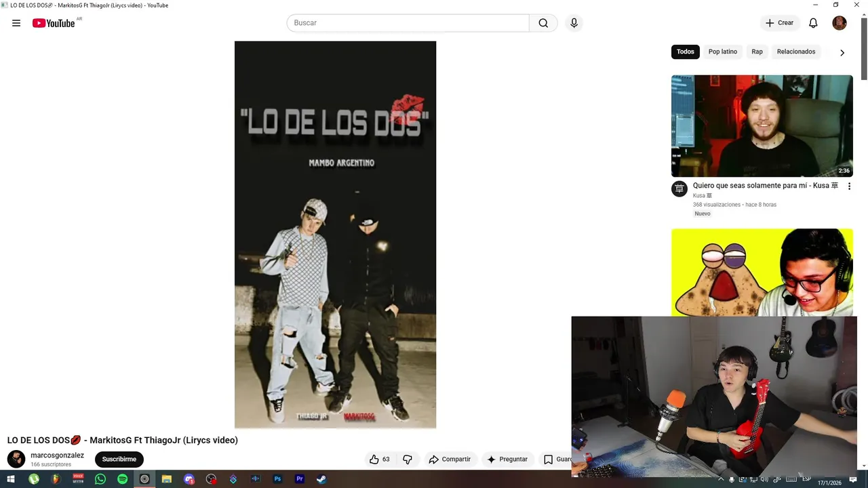The width and height of the screenshot is (868, 488).
Task: Open FL Studio from the taskbar
Action: [x=56, y=479]
